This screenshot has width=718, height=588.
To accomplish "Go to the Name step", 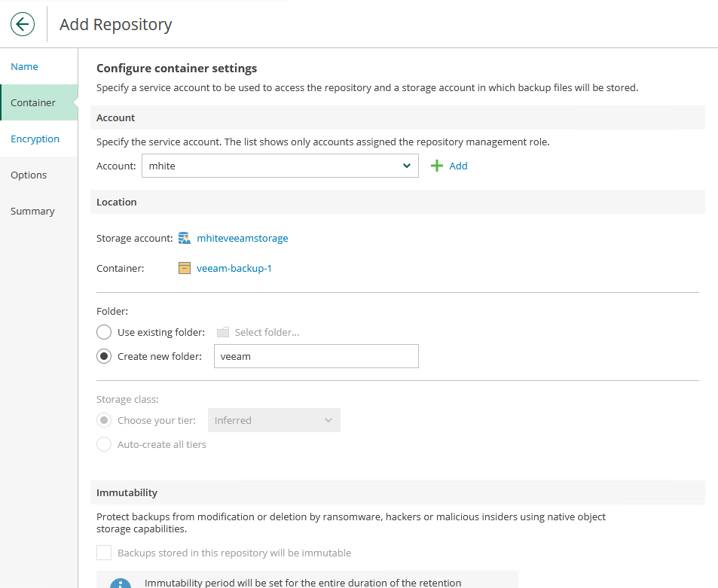I will click(x=25, y=66).
